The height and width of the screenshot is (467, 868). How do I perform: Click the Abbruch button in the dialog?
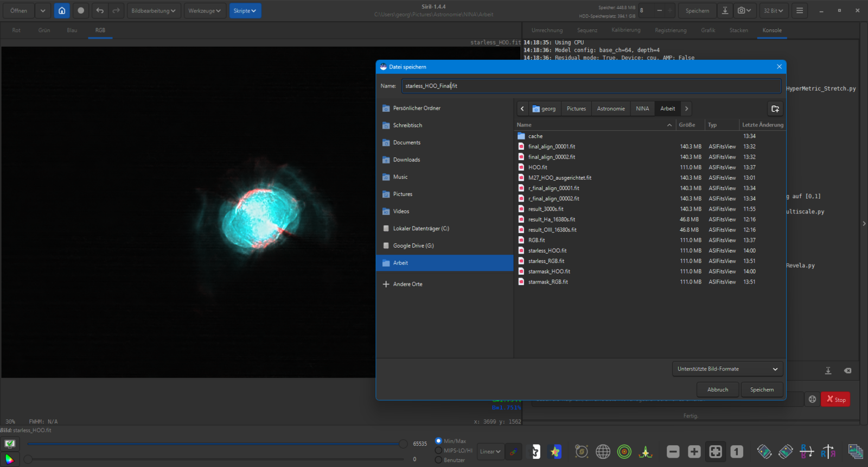click(x=718, y=389)
